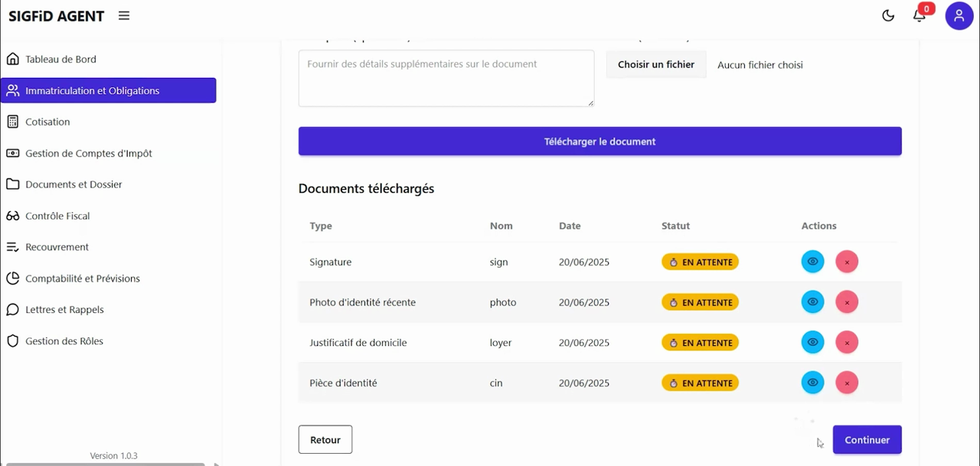This screenshot has height=466, width=980.
Task: Open the Recouvrement sidebar icon
Action: tap(13, 246)
